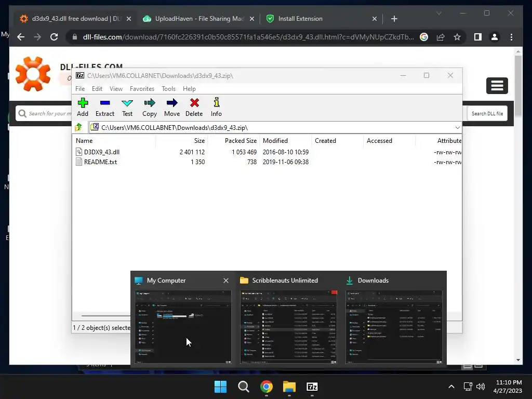532x399 pixels.
Task: Switch to the Install Extension tab
Action: [321, 19]
